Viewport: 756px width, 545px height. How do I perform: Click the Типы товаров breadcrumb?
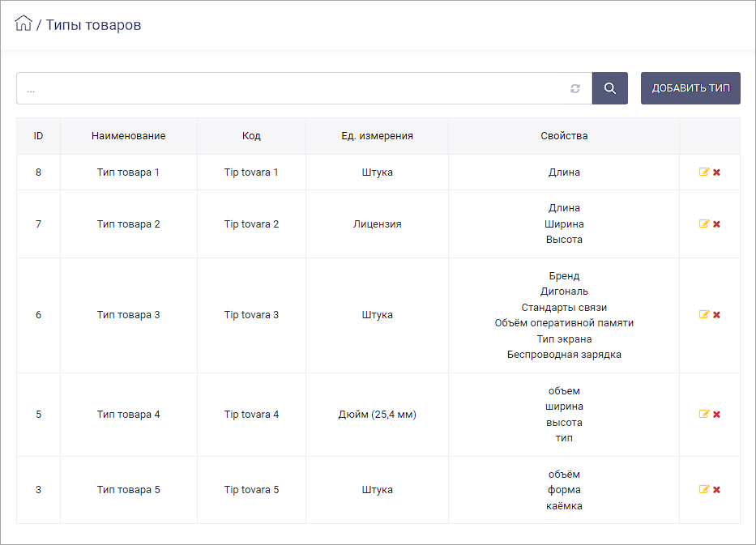93,24
